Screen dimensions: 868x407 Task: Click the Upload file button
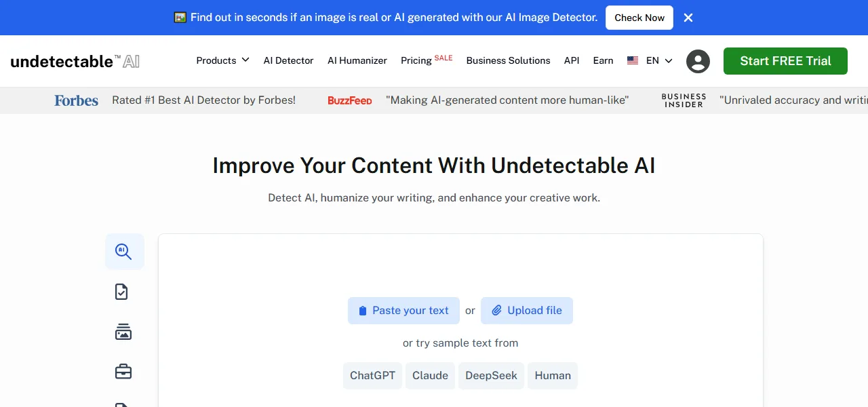(527, 311)
